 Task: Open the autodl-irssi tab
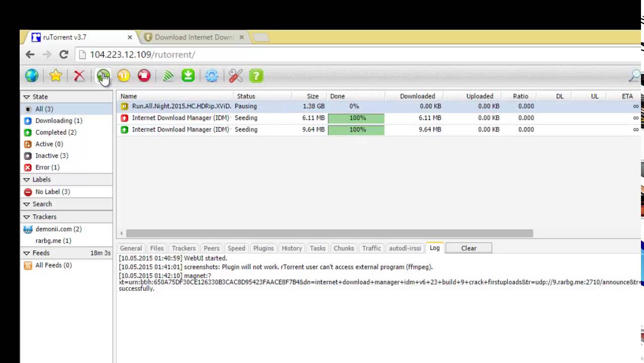[405, 248]
